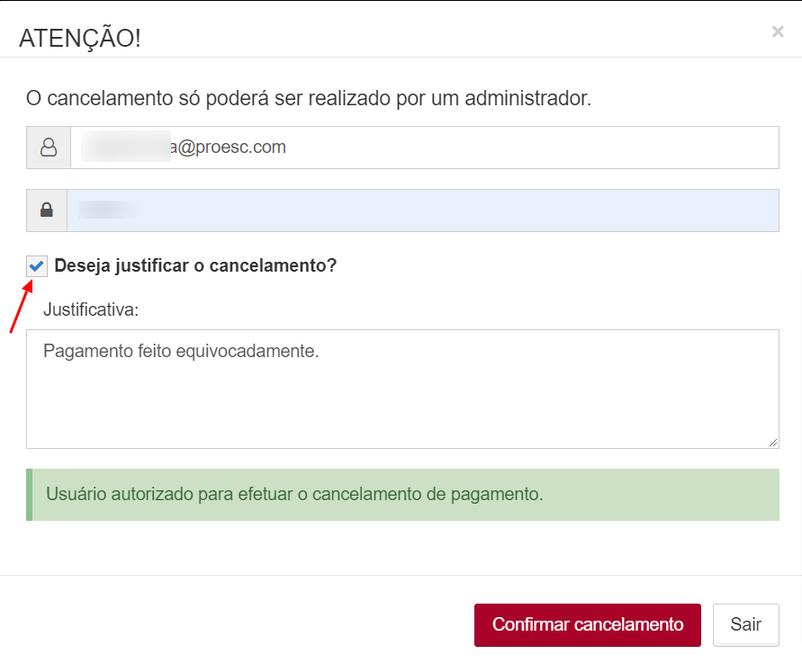Focus the highlighted password input field

(x=423, y=210)
